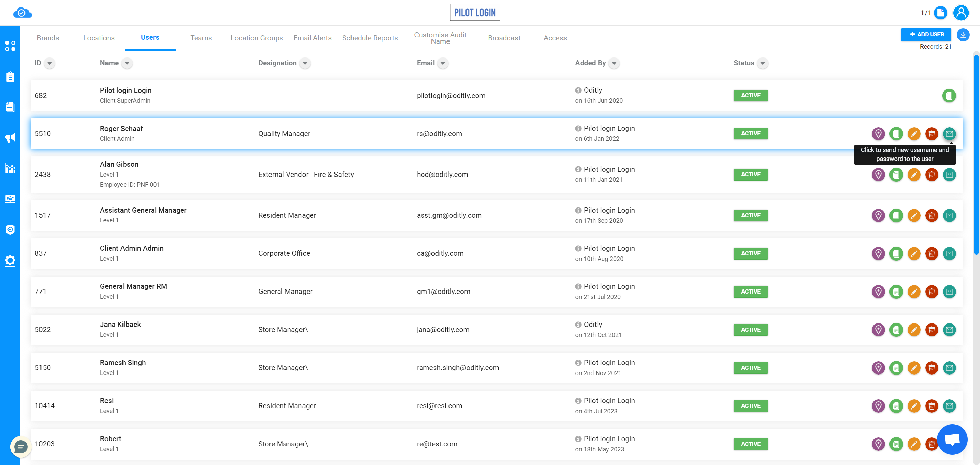Toggle ACTIVE status for Assistant General Manager
The image size is (980, 465).
tap(750, 216)
